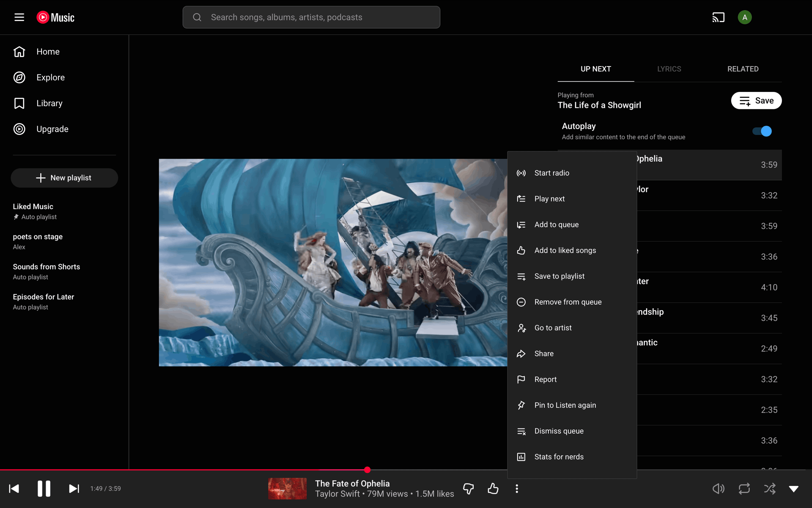Click The Fate of Ophelia title in player bar
Image resolution: width=812 pixels, height=508 pixels.
352,483
